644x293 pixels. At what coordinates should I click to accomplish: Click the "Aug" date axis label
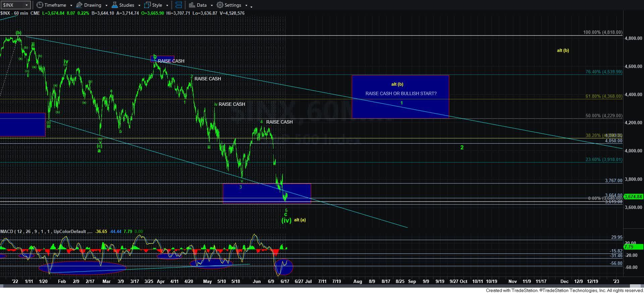358,281
